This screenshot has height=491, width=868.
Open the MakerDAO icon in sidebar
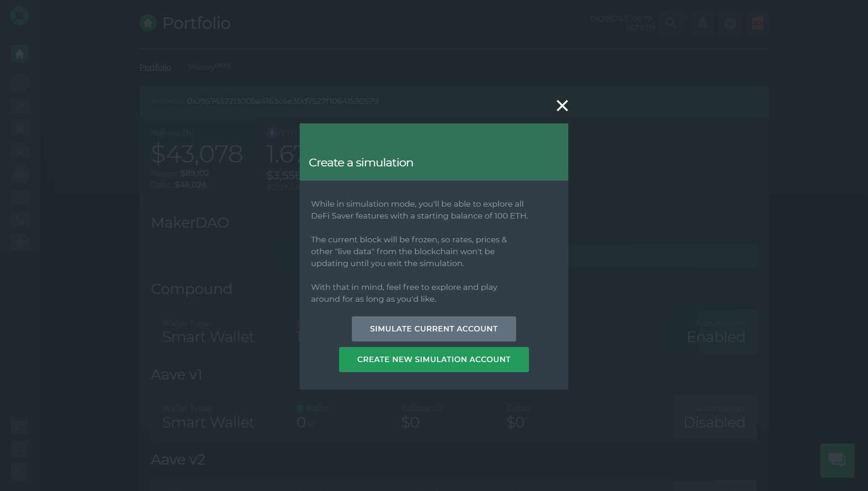coord(20,83)
